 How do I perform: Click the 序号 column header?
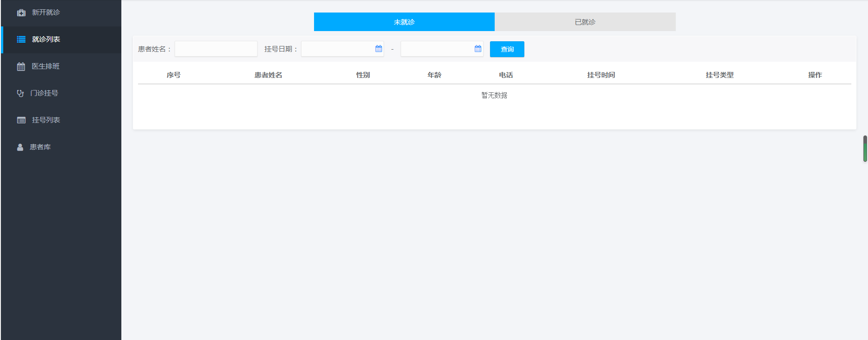pyautogui.click(x=174, y=75)
